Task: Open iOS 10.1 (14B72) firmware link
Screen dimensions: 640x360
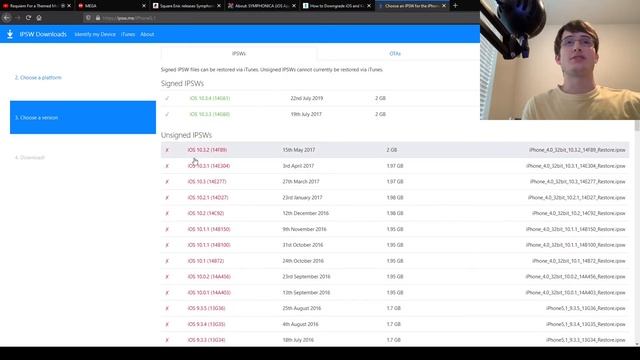Action: tap(206, 261)
